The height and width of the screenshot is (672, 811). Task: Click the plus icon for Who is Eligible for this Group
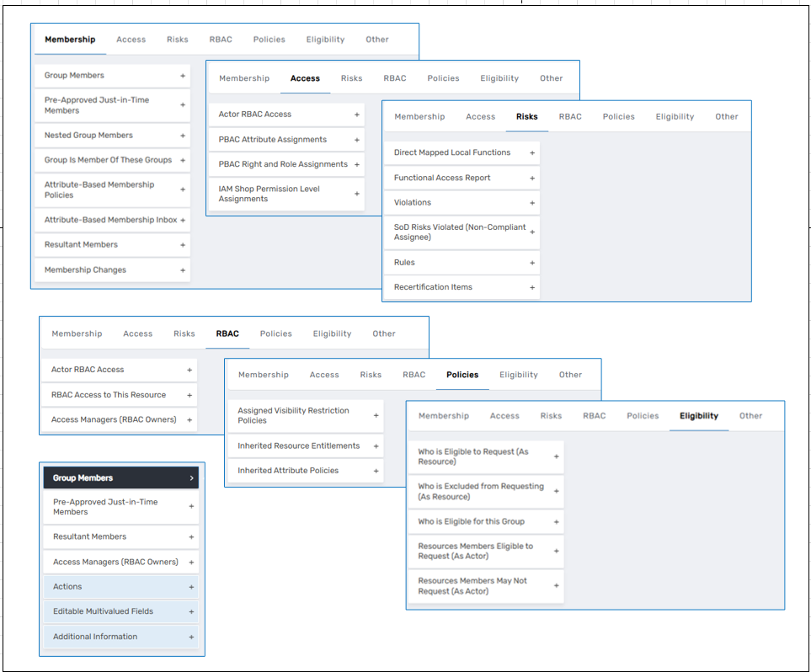557,522
